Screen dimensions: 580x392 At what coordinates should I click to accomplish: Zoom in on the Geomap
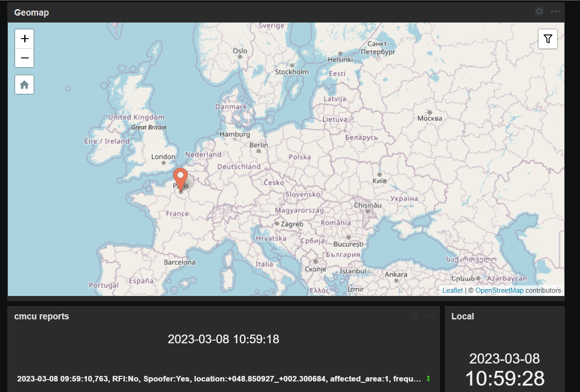(x=24, y=39)
